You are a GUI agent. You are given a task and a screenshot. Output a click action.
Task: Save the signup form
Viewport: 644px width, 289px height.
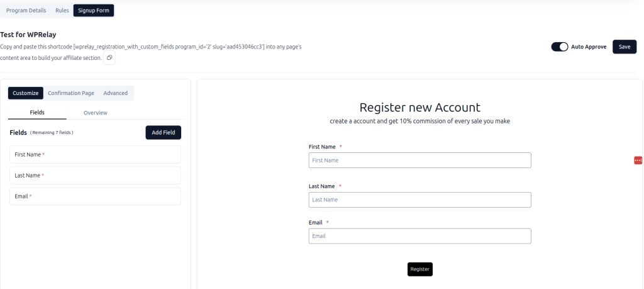(624, 47)
